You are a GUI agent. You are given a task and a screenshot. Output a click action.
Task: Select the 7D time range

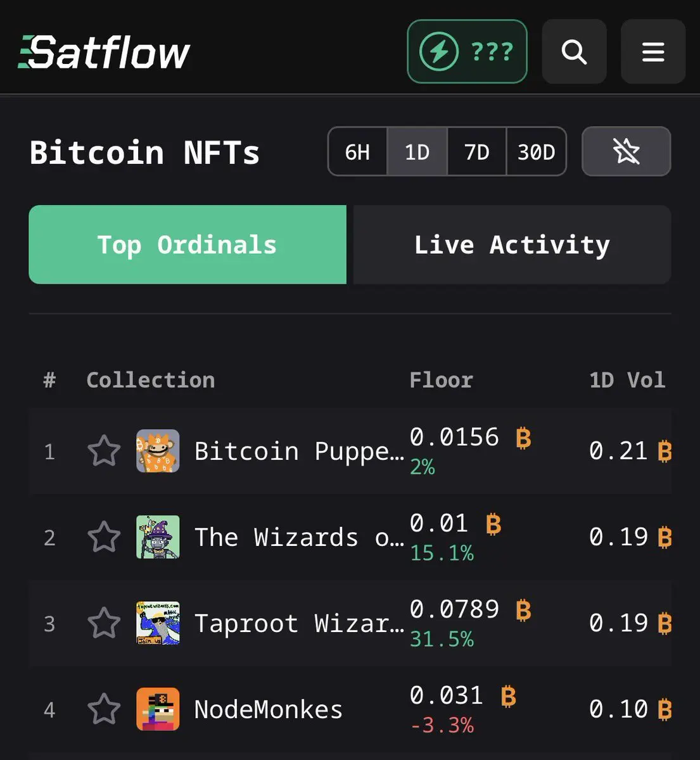click(x=476, y=152)
